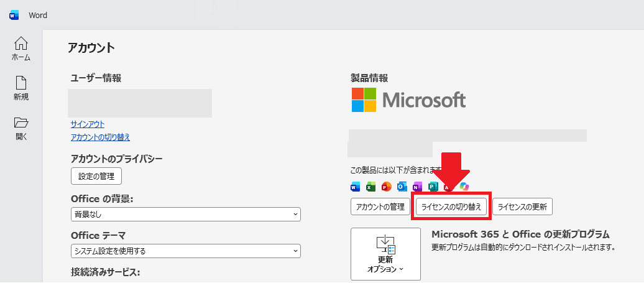Viewport: 644px width, 283px height.
Task: Click the サインアウト link
Action: (88, 124)
